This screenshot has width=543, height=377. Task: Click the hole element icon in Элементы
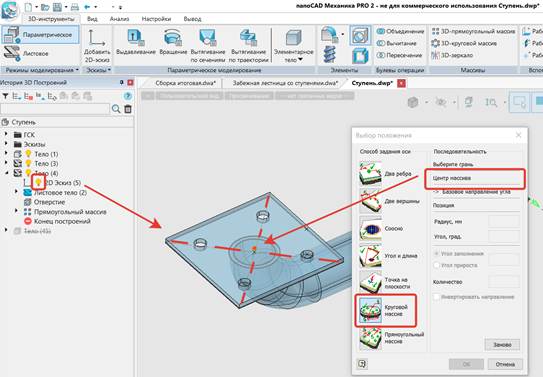[360, 35]
